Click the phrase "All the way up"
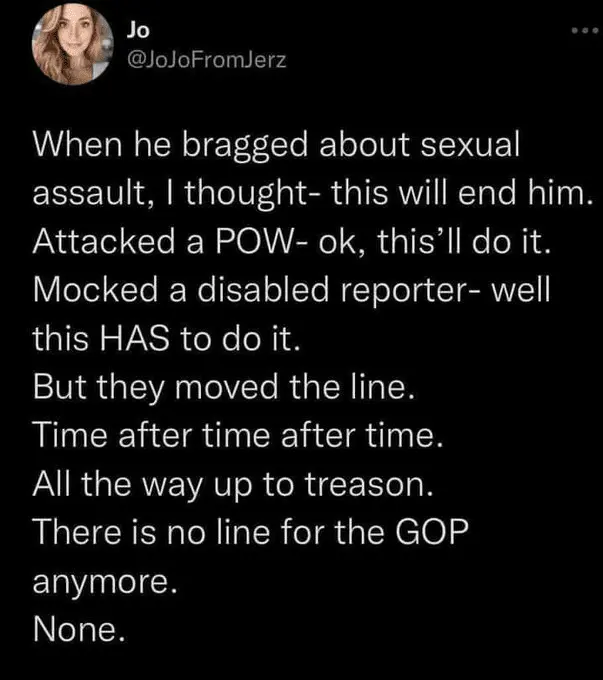Screen dimensions: 603x680 (153, 483)
